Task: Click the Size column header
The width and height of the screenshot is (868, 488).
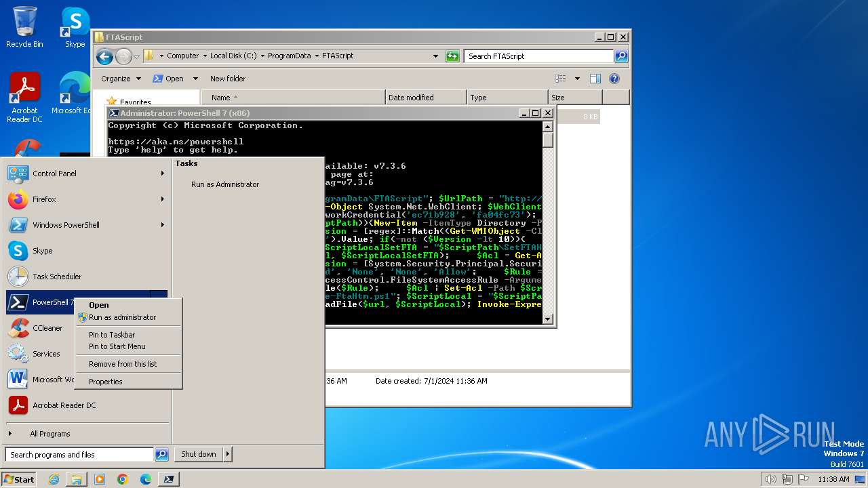Action: pos(575,98)
